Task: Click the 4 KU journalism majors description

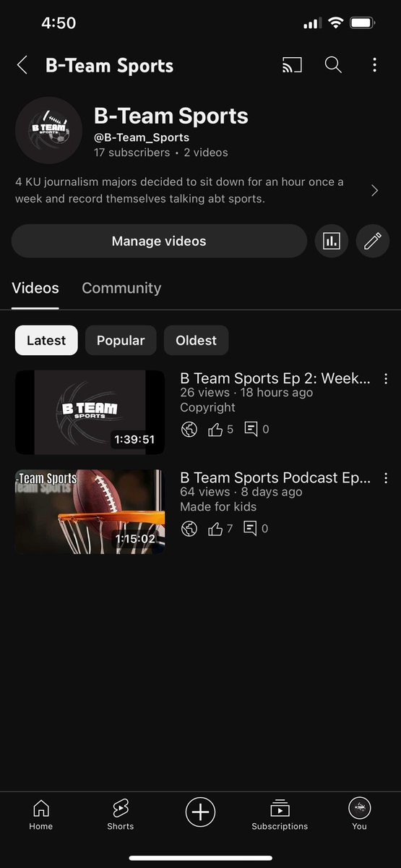Action: 180,190
